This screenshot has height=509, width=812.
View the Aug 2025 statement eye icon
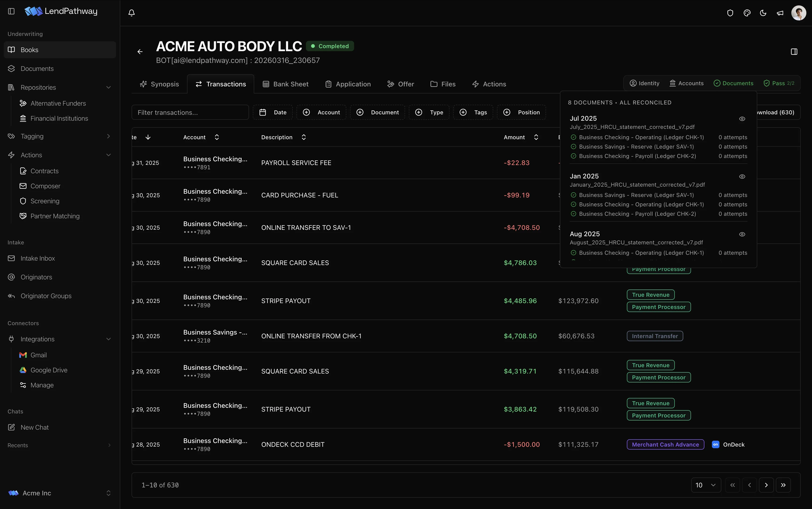(x=742, y=234)
